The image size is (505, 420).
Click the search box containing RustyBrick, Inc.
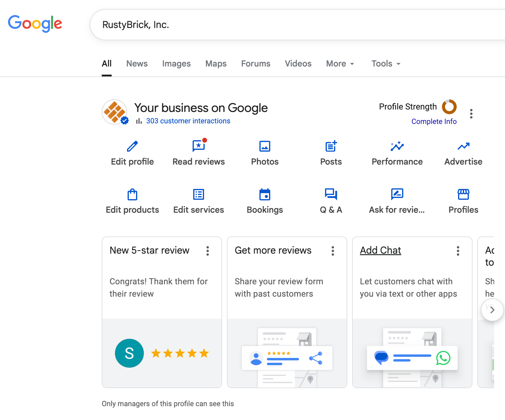[271, 25]
